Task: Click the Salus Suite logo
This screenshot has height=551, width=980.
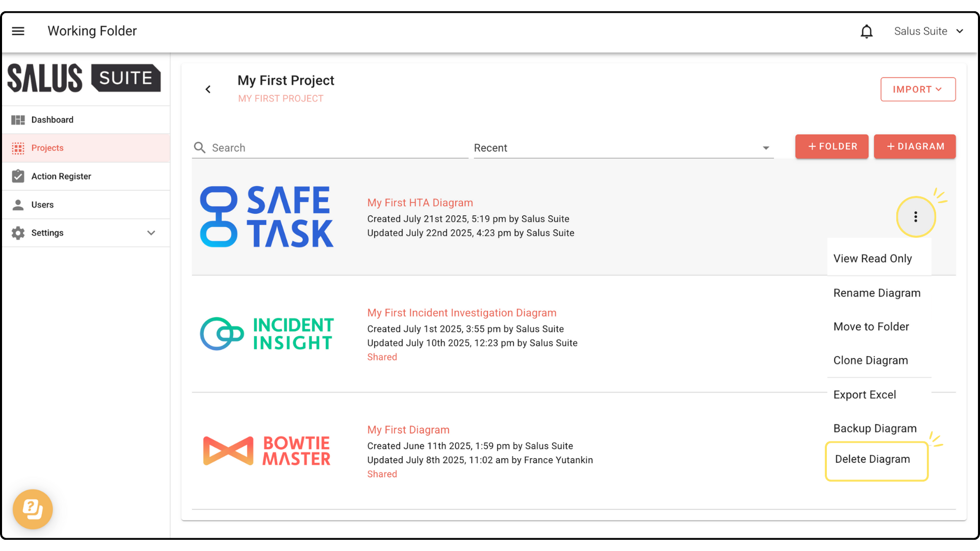Action: click(x=84, y=78)
